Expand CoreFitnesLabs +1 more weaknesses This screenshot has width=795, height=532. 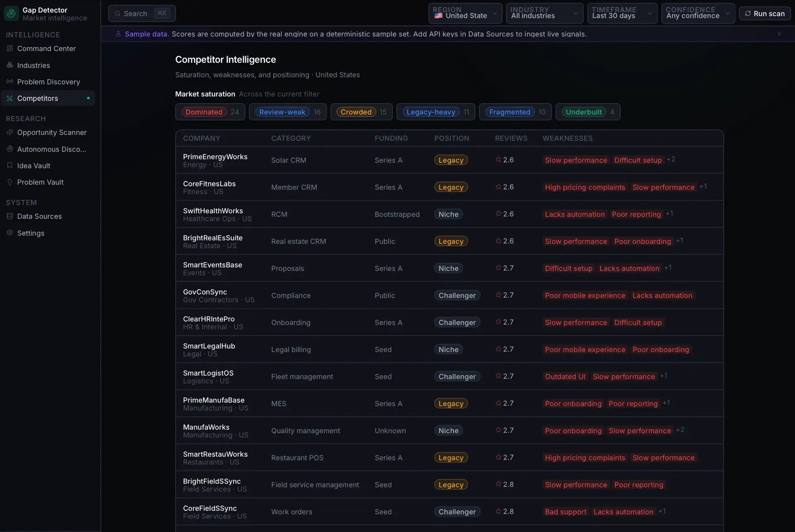[x=703, y=186]
